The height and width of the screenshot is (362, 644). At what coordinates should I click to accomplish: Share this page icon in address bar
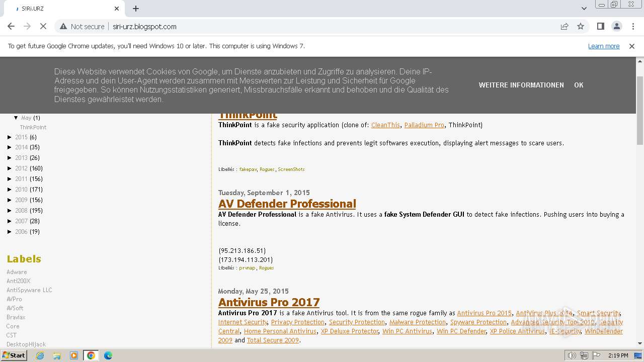[x=565, y=27]
